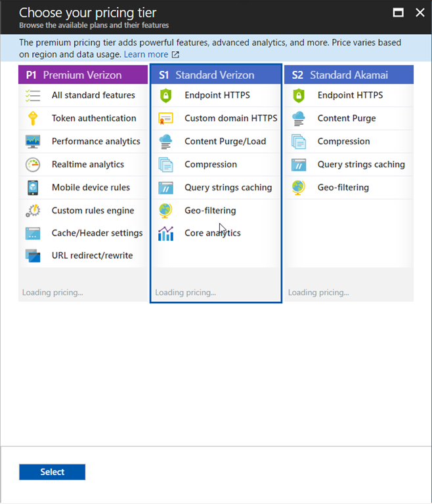Click 'Query strings caching' label in Standard Akamai
The height and width of the screenshot is (504, 432).
tap(361, 165)
